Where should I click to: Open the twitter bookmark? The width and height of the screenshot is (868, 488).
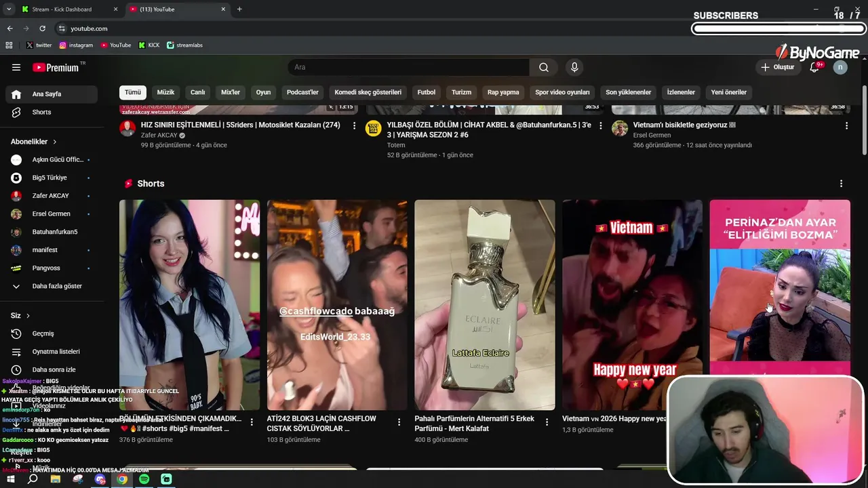tap(39, 45)
